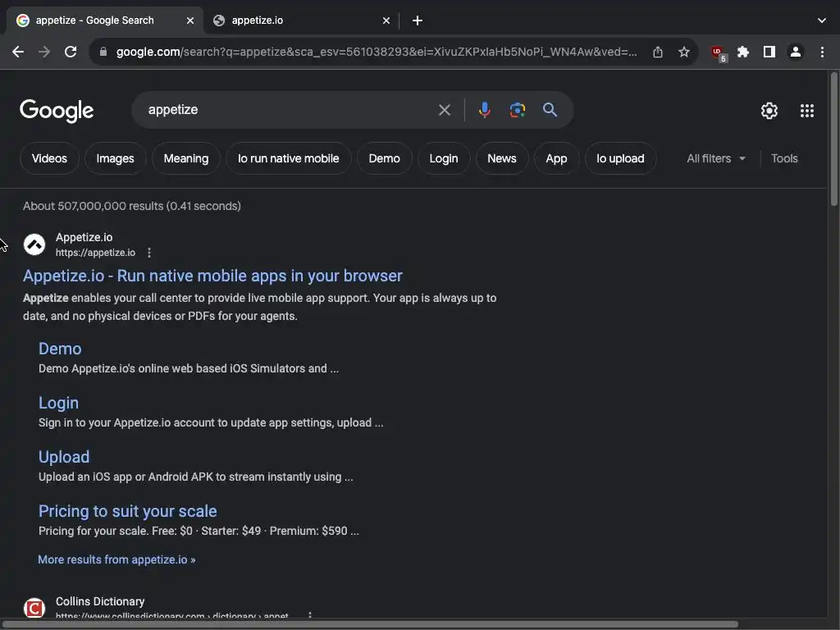840x630 pixels.
Task: Filter results by Videos
Action: pos(49,158)
